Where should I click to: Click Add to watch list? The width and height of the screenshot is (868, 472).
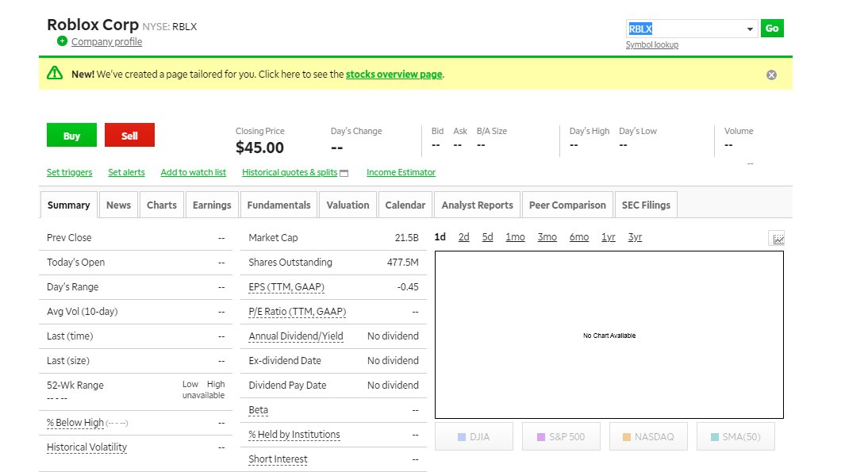[193, 172]
